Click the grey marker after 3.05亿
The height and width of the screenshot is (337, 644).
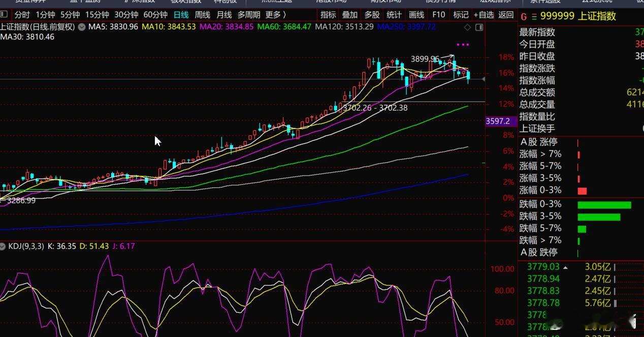(615, 267)
